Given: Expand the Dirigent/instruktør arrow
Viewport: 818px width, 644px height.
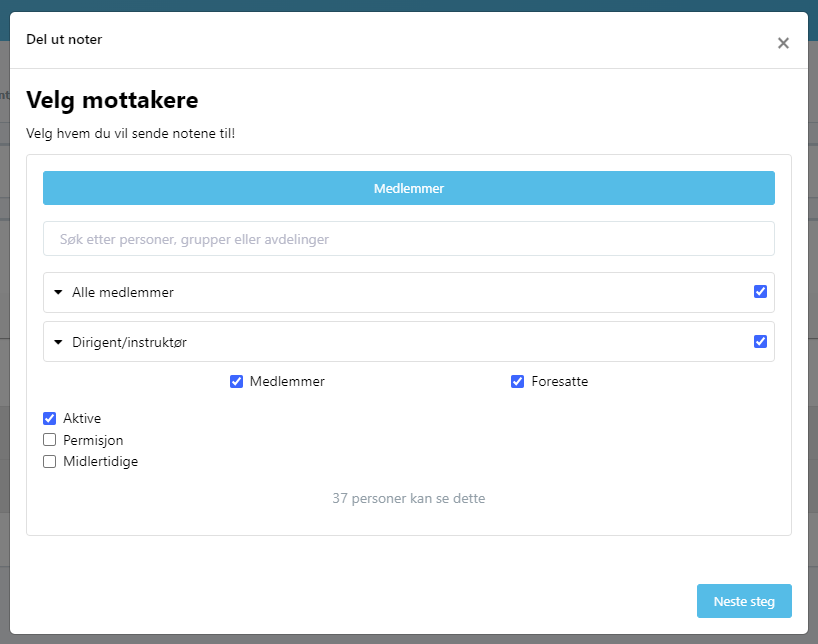Looking at the screenshot, I should pyautogui.click(x=58, y=342).
